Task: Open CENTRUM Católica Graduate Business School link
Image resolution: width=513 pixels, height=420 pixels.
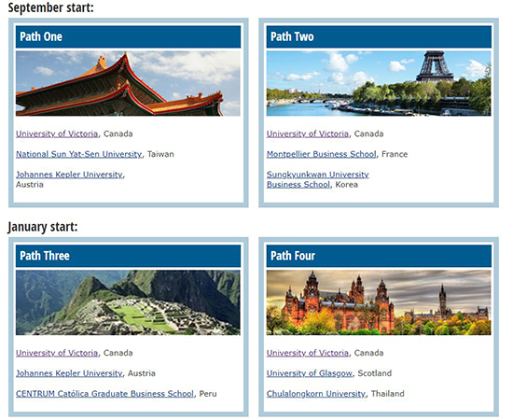Action: click(x=104, y=394)
